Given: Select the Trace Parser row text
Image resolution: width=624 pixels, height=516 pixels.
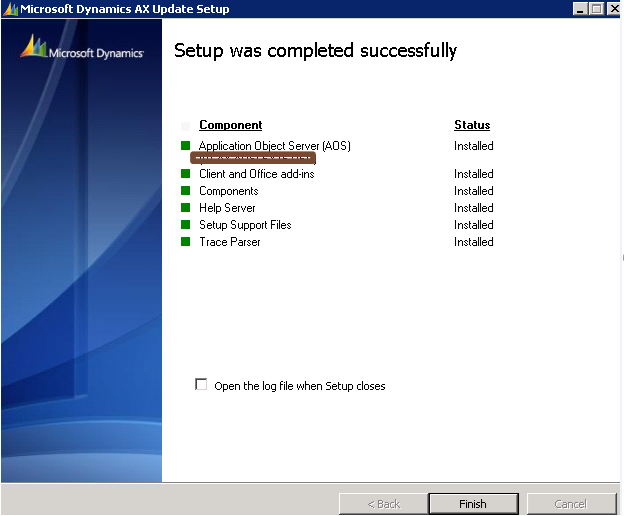Looking at the screenshot, I should coord(230,242).
